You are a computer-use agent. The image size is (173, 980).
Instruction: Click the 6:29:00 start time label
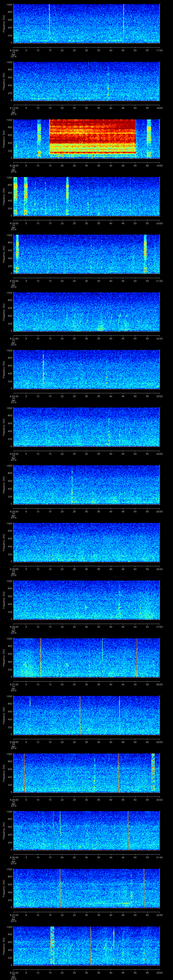(x=14, y=800)
